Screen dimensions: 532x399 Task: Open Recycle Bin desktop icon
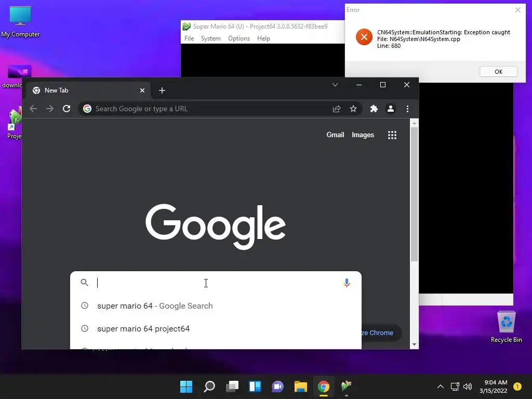click(506, 327)
